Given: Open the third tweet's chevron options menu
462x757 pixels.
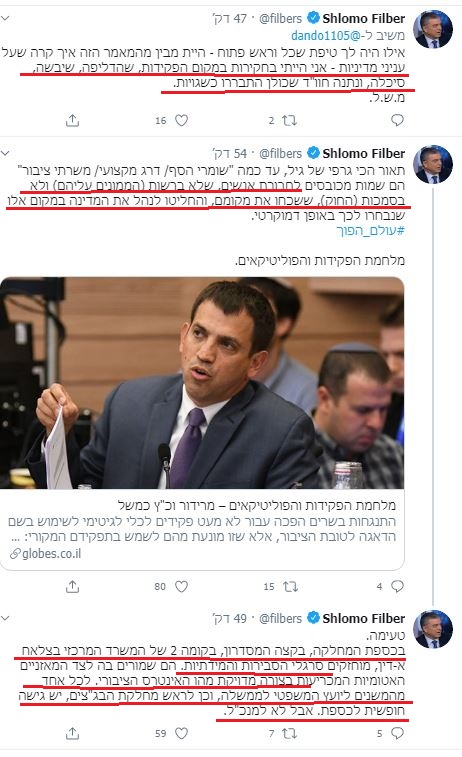Looking at the screenshot, I should [x=6, y=618].
